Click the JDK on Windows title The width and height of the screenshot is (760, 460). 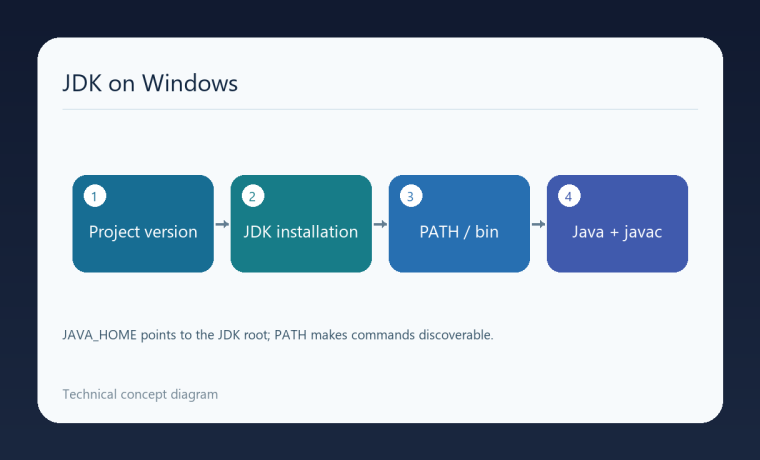[150, 83]
